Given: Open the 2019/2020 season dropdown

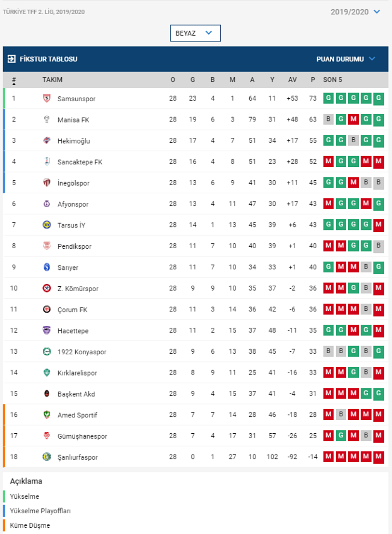Looking at the screenshot, I should click(355, 12).
